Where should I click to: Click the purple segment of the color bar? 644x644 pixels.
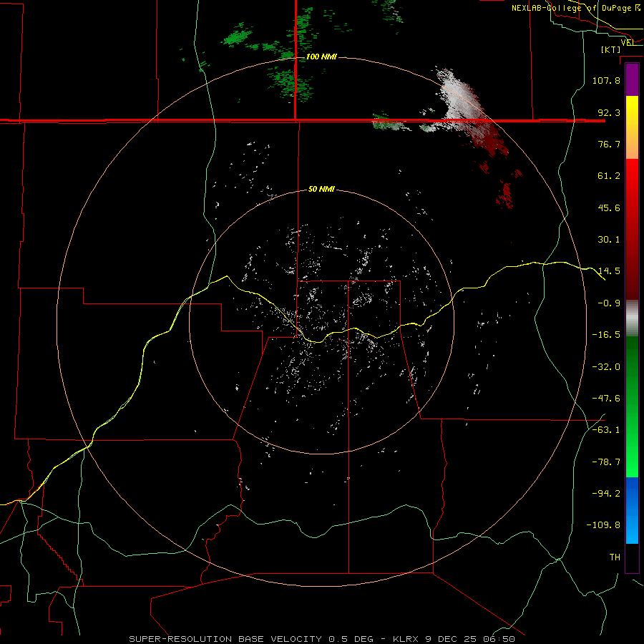point(632,79)
